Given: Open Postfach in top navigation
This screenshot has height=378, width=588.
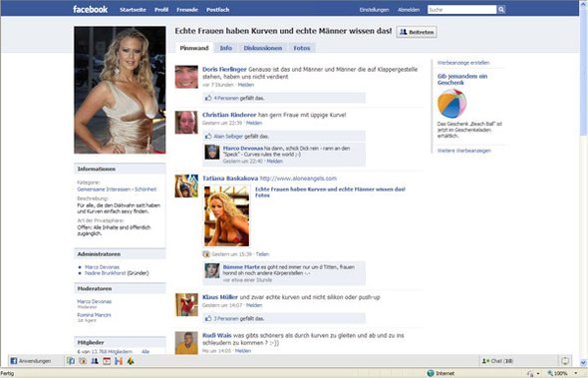Looking at the screenshot, I should (218, 10).
